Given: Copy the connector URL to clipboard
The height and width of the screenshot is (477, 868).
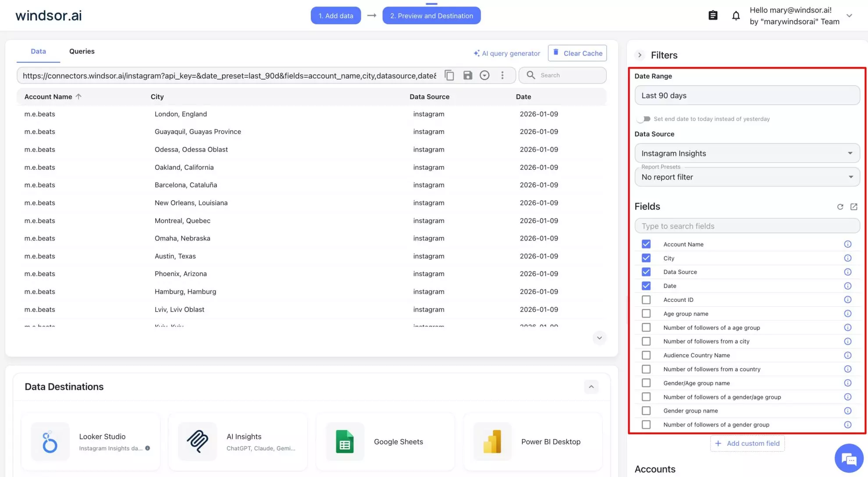Looking at the screenshot, I should 449,75.
